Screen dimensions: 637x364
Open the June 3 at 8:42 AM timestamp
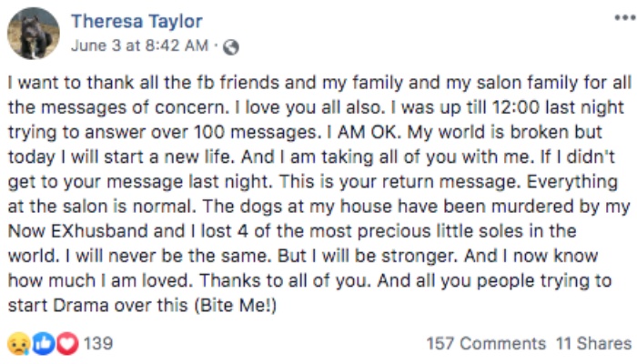(x=140, y=45)
